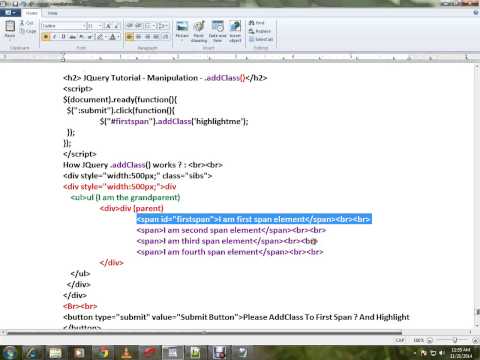Open VLC media player from the taskbar
This screenshot has height=360, width=480.
(x=126, y=353)
